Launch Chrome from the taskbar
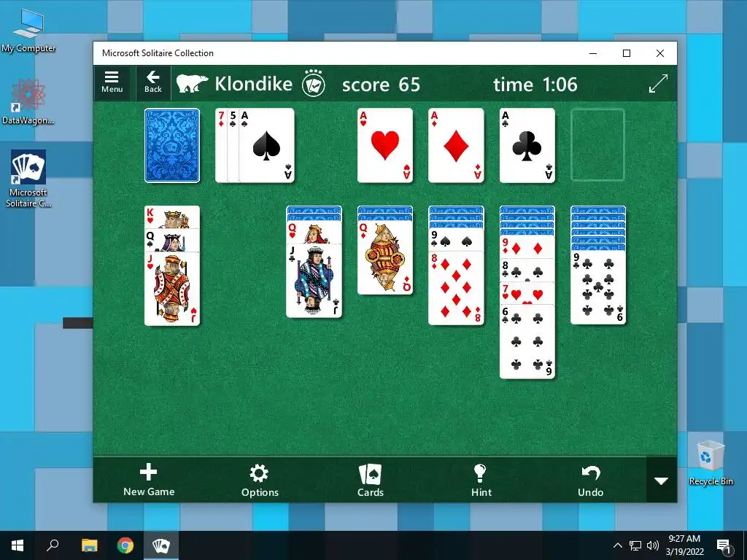747x560 pixels. click(125, 545)
